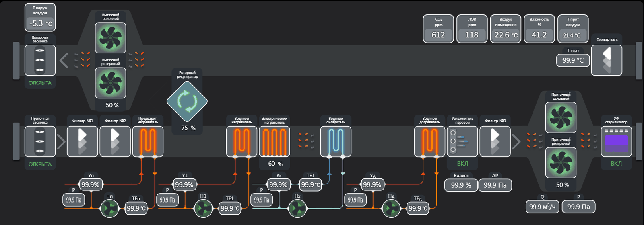Click the P pressure value under Yд
644x225 pixels.
tap(355, 200)
